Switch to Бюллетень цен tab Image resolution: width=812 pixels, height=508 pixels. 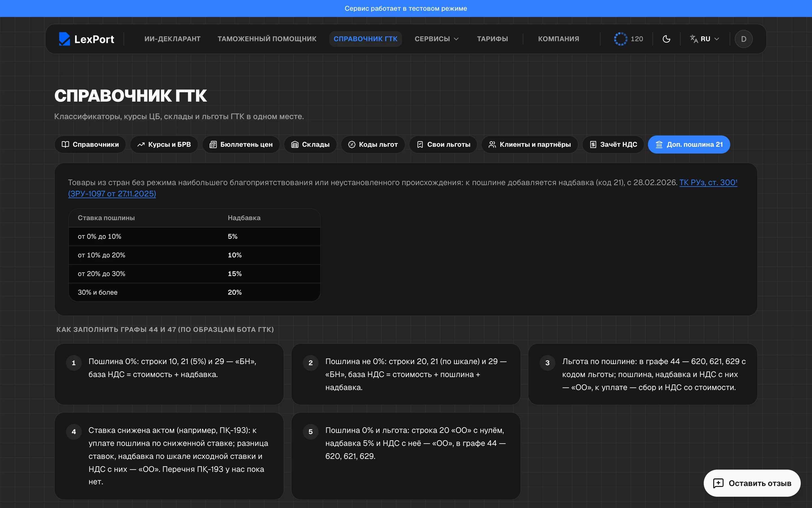point(241,144)
